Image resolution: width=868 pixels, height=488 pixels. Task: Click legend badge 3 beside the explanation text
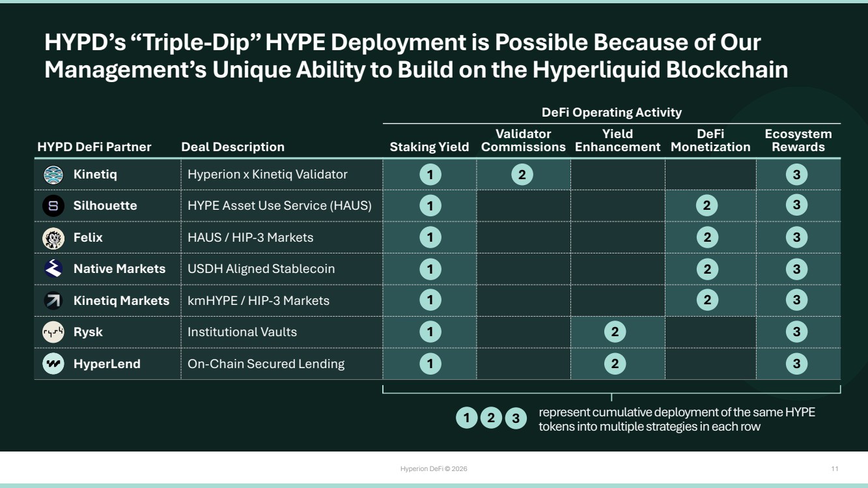coord(515,418)
